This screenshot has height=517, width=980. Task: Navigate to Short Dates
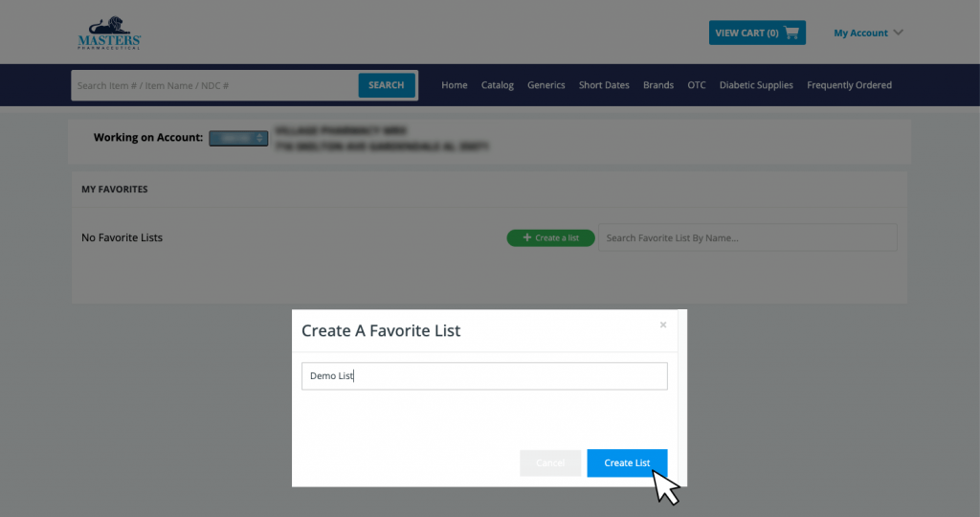tap(604, 85)
